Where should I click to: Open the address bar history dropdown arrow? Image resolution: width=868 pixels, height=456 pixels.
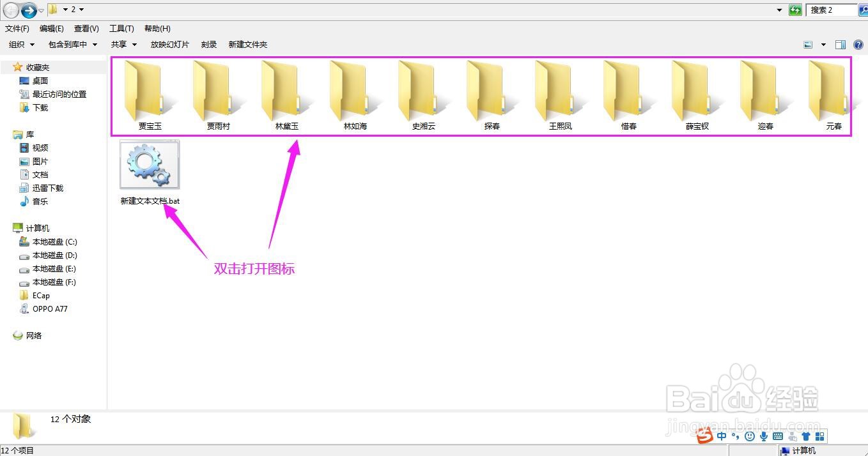pyautogui.click(x=779, y=10)
